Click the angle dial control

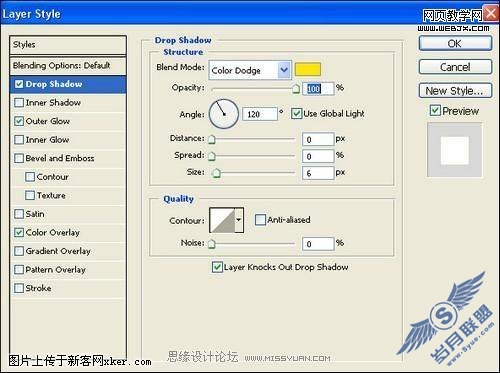click(x=224, y=114)
